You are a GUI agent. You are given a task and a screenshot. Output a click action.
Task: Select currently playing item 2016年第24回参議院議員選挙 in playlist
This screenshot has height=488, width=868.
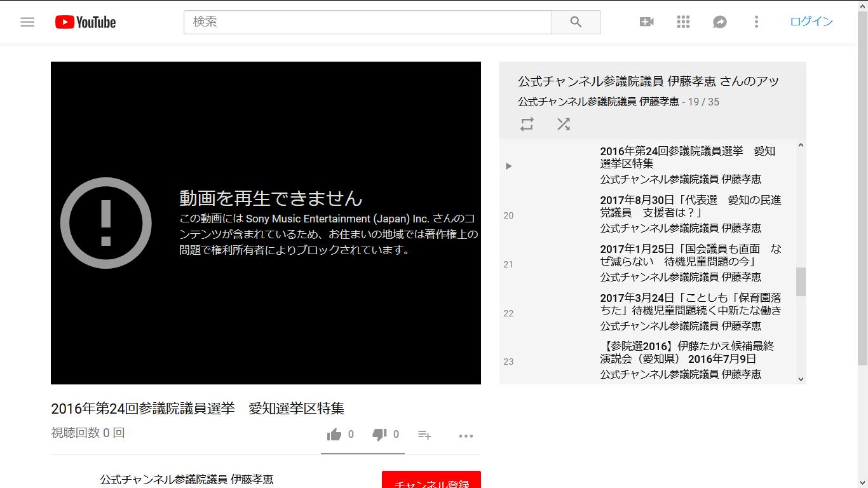pyautogui.click(x=648, y=165)
